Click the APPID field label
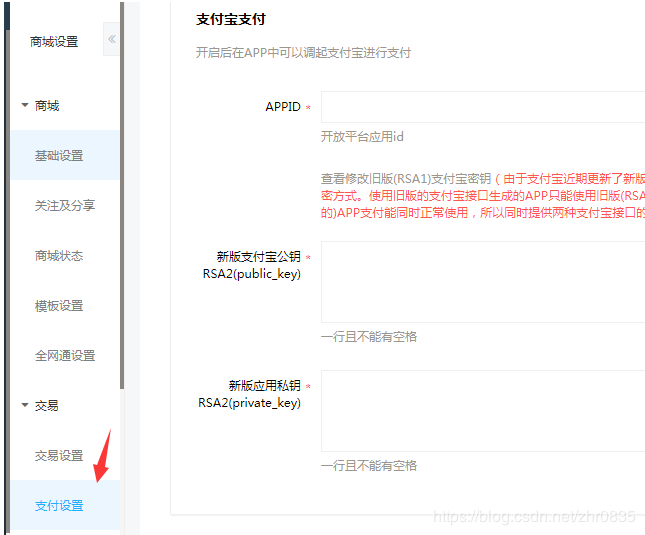Screen dimensions: 645x535 (283, 107)
